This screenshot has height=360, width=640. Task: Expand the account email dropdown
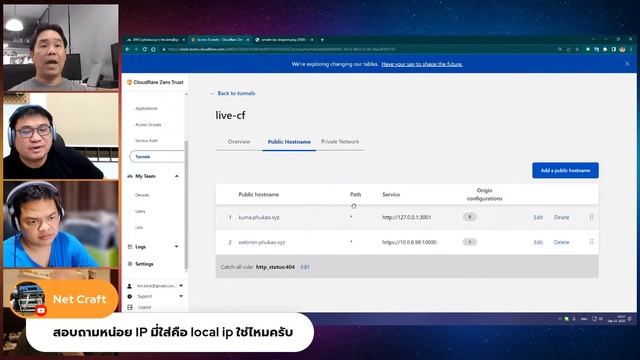pos(181,286)
